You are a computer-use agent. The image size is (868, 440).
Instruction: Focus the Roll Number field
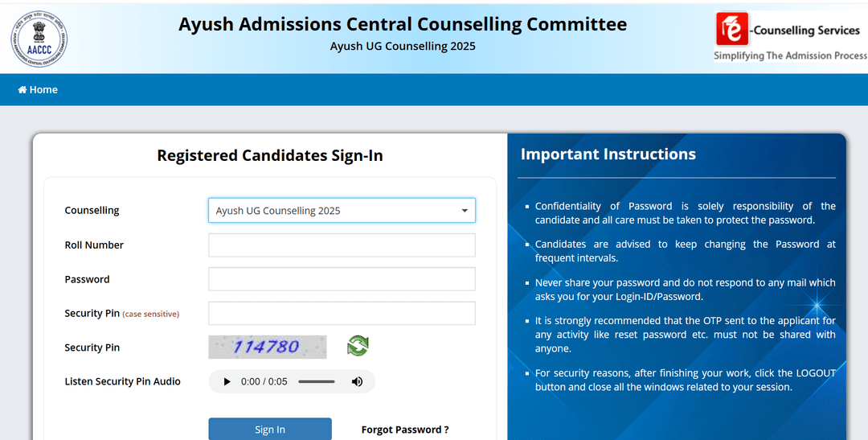(342, 245)
